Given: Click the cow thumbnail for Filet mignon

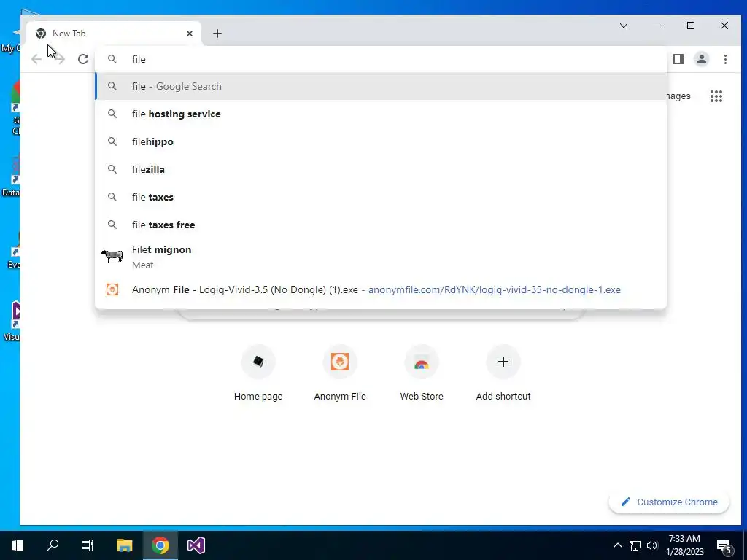Looking at the screenshot, I should click(x=112, y=256).
